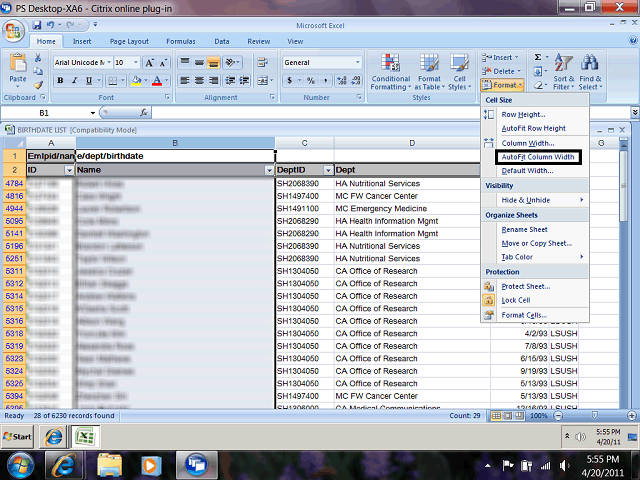Select Format Cells in the Format menu
The width and height of the screenshot is (640, 480).
(525, 315)
